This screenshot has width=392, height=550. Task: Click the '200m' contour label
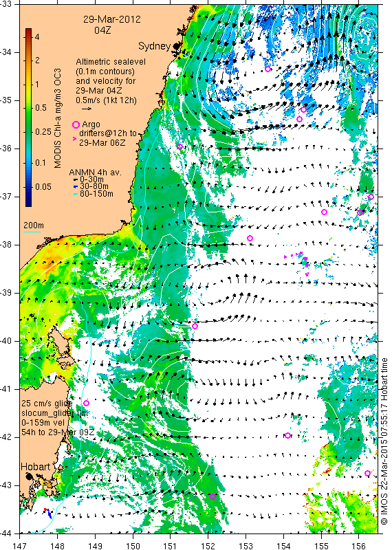34,225
